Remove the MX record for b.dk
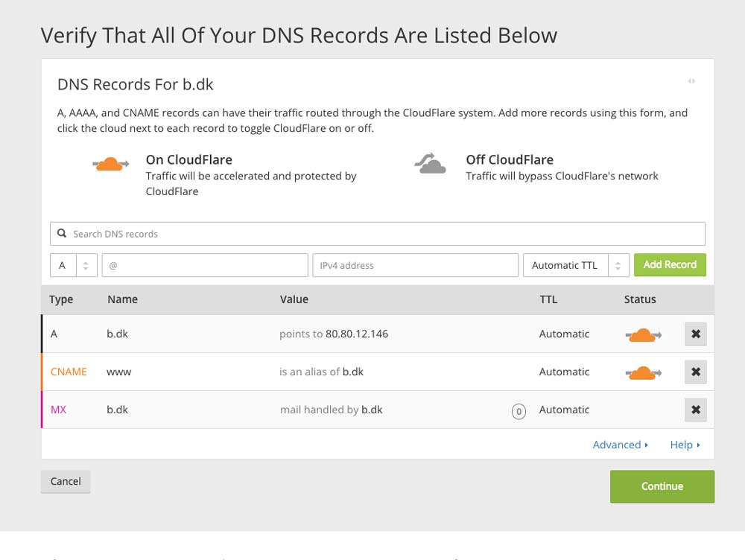 (x=695, y=410)
